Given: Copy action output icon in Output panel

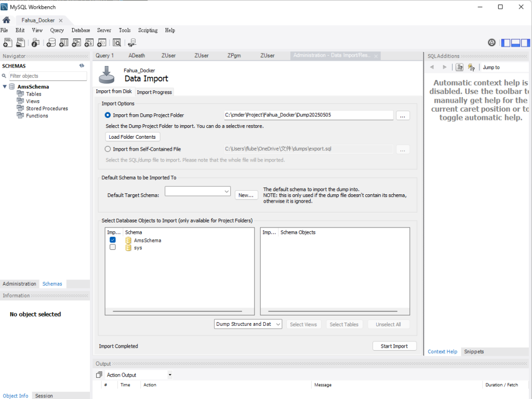Looking at the screenshot, I should pyautogui.click(x=99, y=375).
